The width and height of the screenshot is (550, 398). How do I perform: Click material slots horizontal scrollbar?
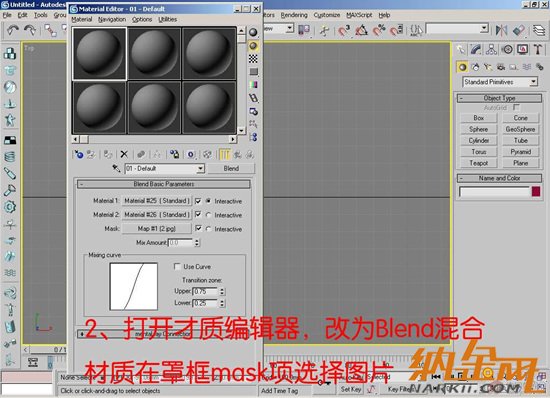154,139
